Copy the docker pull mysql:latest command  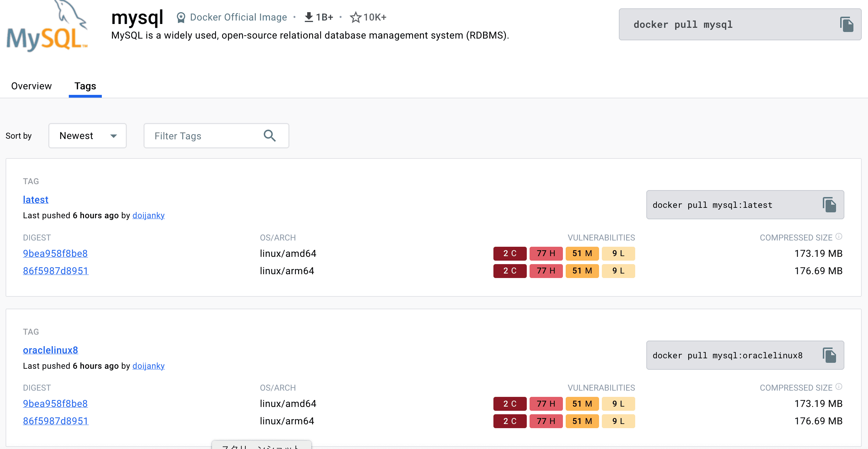829,205
